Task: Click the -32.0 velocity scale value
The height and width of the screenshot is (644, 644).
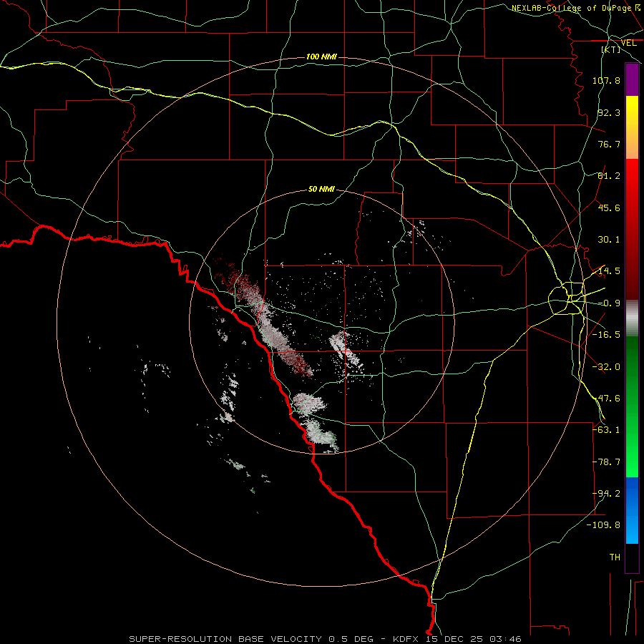Action: coord(606,367)
